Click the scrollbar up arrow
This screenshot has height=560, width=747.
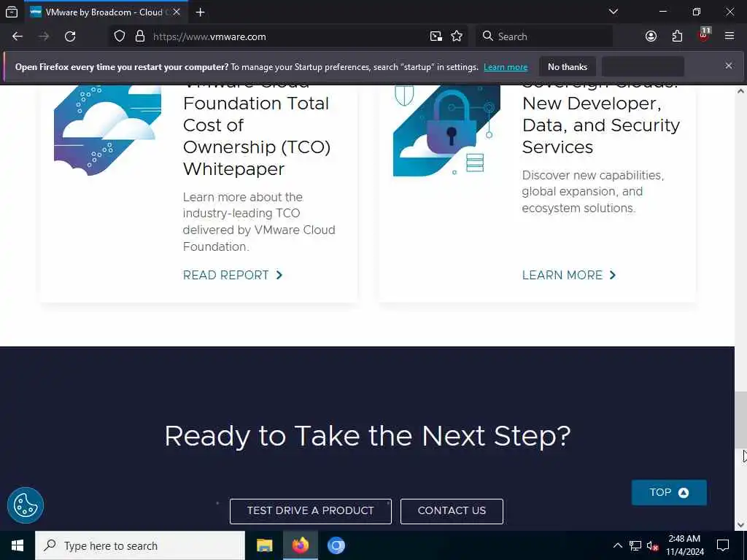[x=740, y=91]
